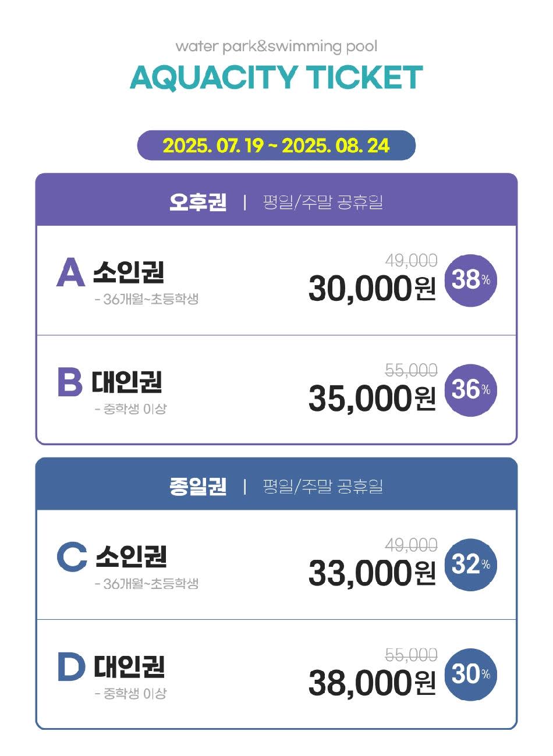
Task: Click the blue letter D icon
Action: pos(71,667)
